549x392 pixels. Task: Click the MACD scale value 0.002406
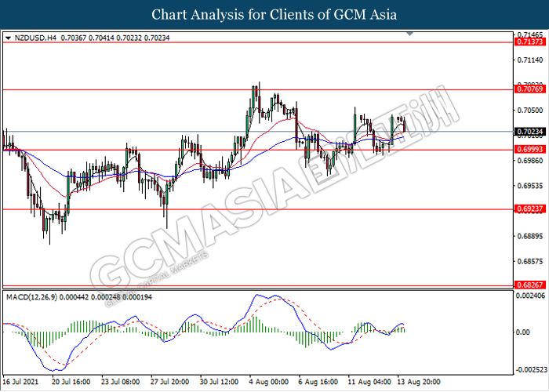click(x=531, y=296)
